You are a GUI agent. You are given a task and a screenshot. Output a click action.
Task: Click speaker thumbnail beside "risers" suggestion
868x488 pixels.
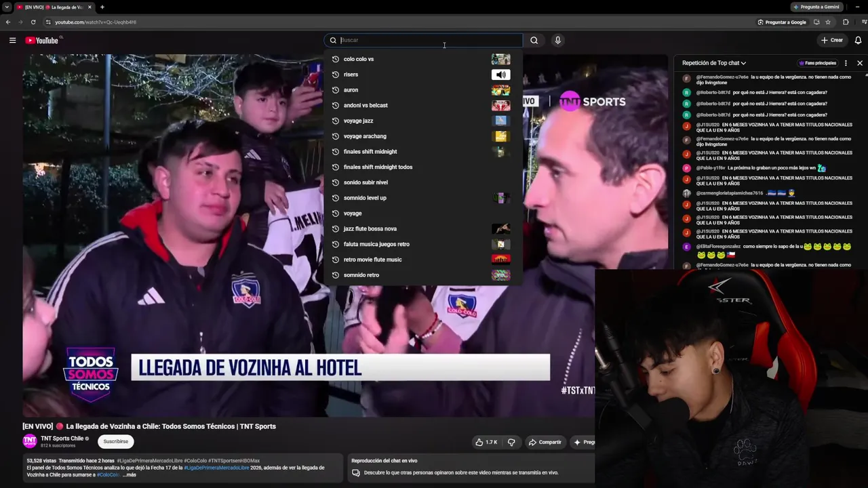[501, 75]
